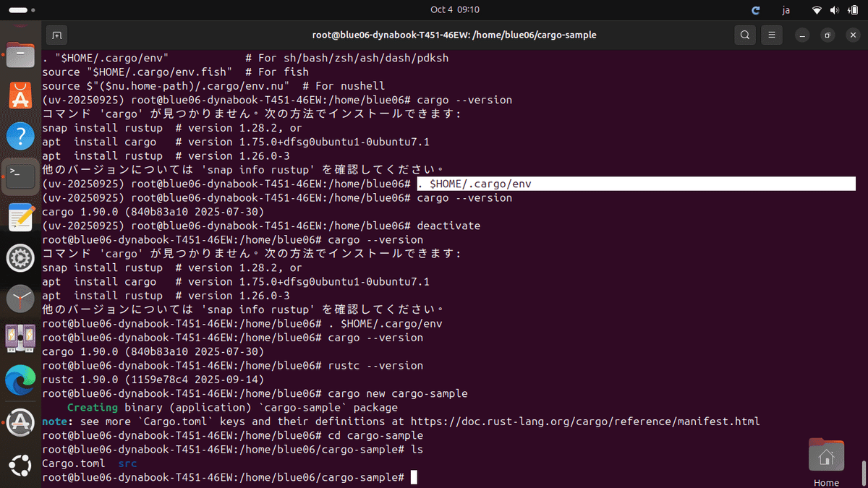This screenshot has width=868, height=488.
Task: Open the terminal hamburger menu
Action: [771, 35]
